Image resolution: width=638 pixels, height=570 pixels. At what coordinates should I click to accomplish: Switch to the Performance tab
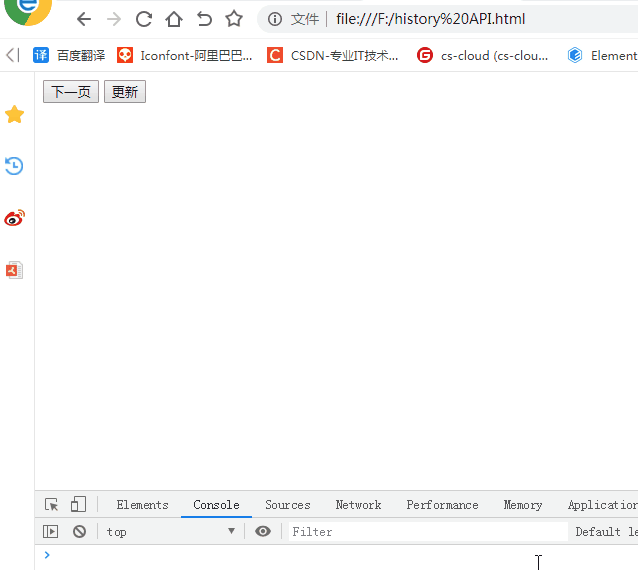click(x=442, y=505)
